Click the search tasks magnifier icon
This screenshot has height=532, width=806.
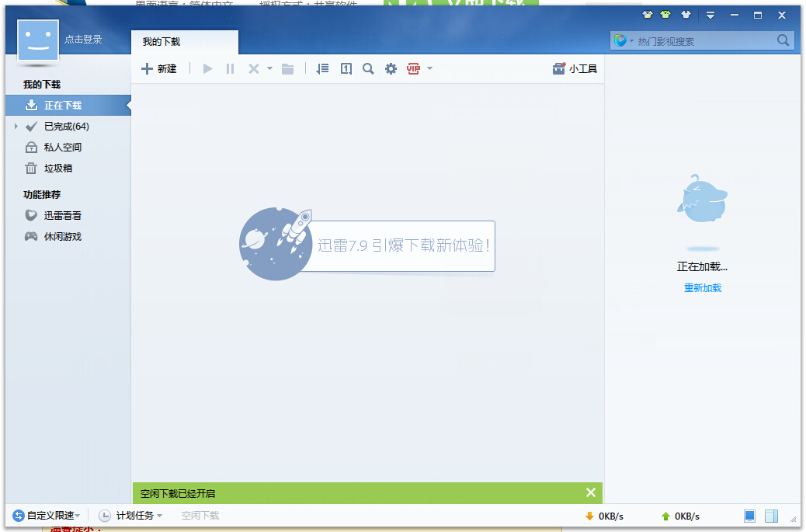click(x=368, y=69)
